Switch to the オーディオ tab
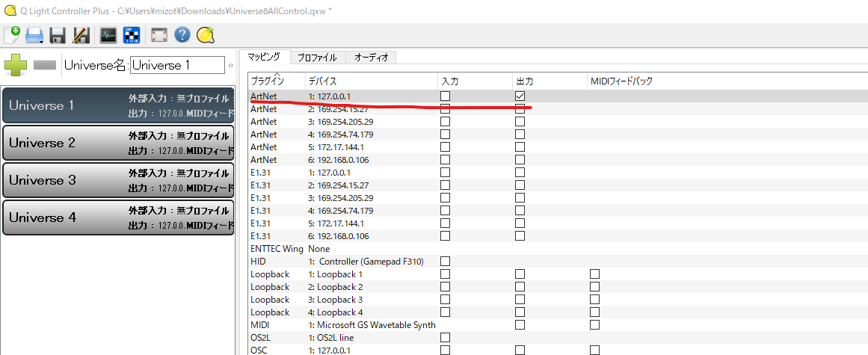This screenshot has width=868, height=355. click(371, 58)
